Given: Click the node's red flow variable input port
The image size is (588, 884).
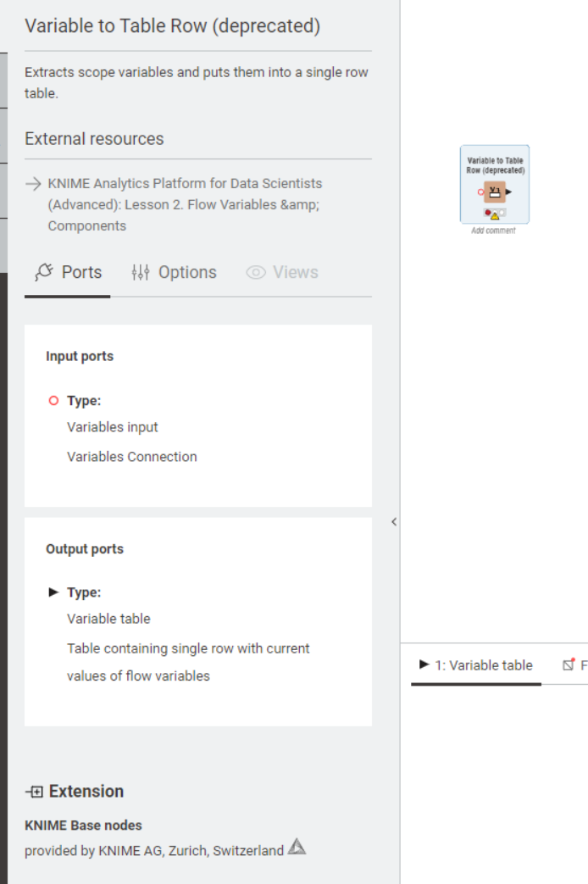Looking at the screenshot, I should point(481,192).
